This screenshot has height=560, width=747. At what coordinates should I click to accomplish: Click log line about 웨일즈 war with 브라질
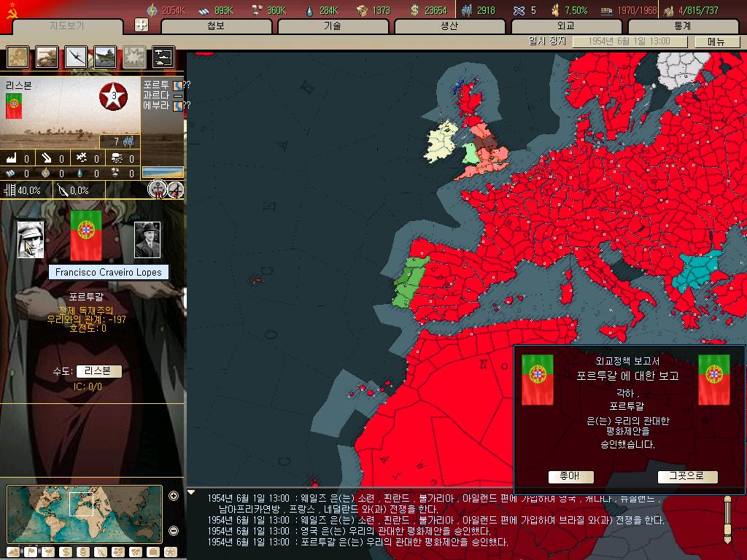click(x=436, y=520)
